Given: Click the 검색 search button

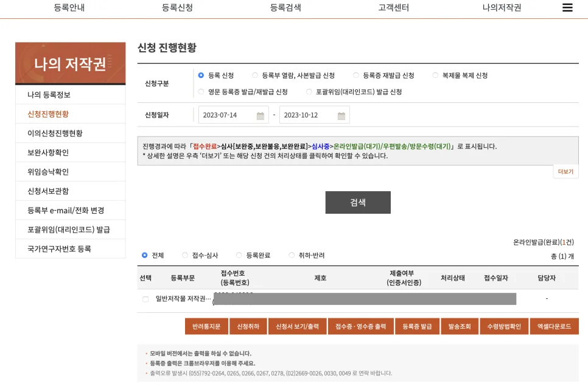Looking at the screenshot, I should (358, 202).
